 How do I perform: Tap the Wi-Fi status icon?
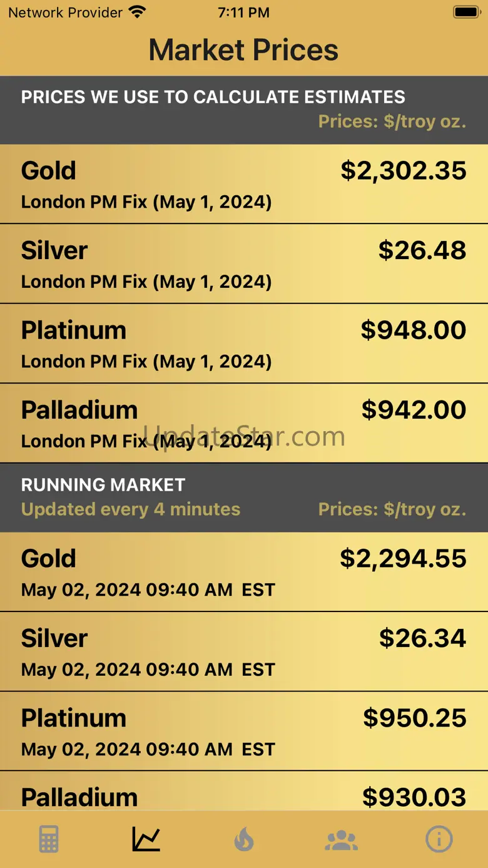pyautogui.click(x=136, y=12)
